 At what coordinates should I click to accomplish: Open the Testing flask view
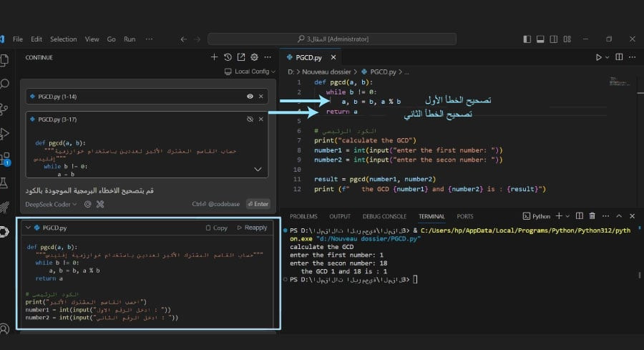[x=4, y=183]
